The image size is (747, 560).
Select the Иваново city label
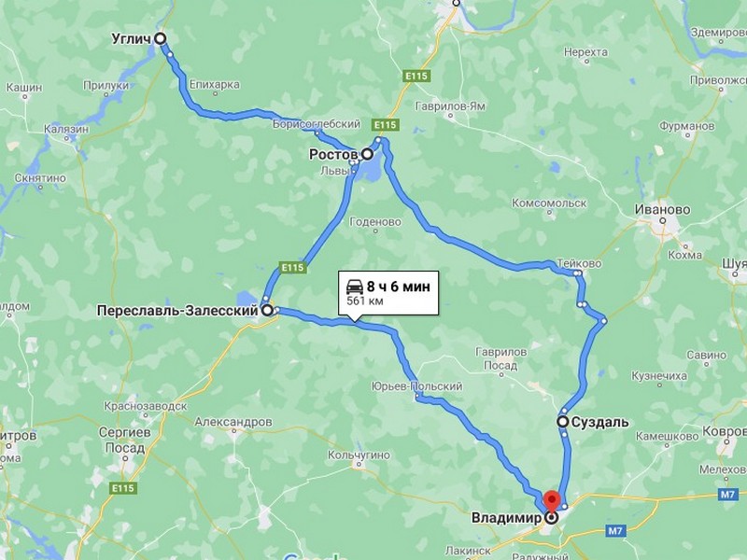pyautogui.click(x=662, y=209)
